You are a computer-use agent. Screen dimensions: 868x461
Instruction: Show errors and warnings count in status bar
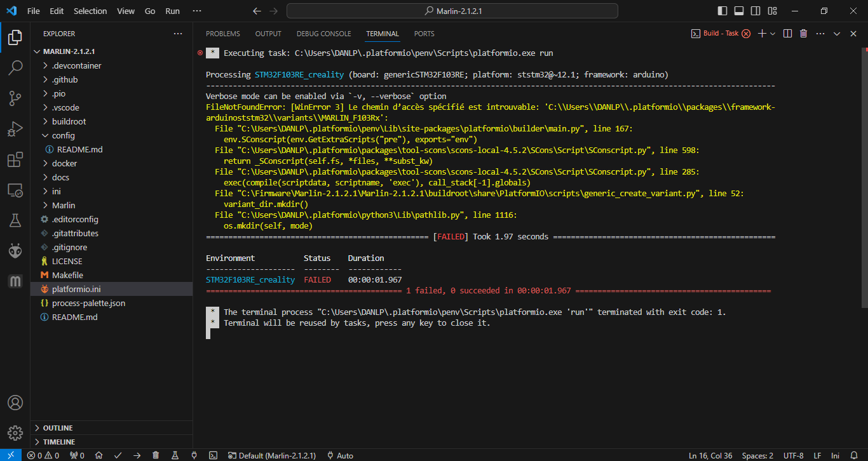[43, 455]
